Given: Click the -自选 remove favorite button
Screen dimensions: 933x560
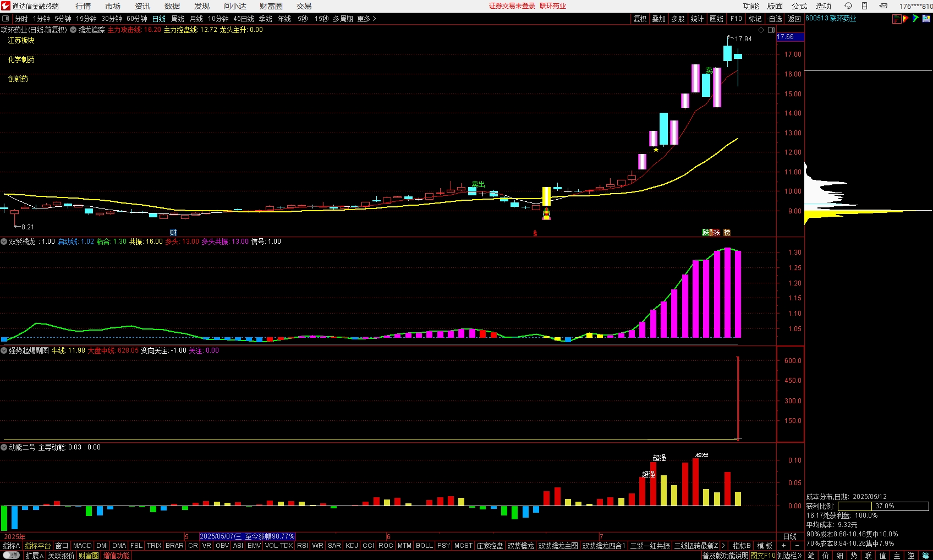Looking at the screenshot, I should (x=775, y=19).
